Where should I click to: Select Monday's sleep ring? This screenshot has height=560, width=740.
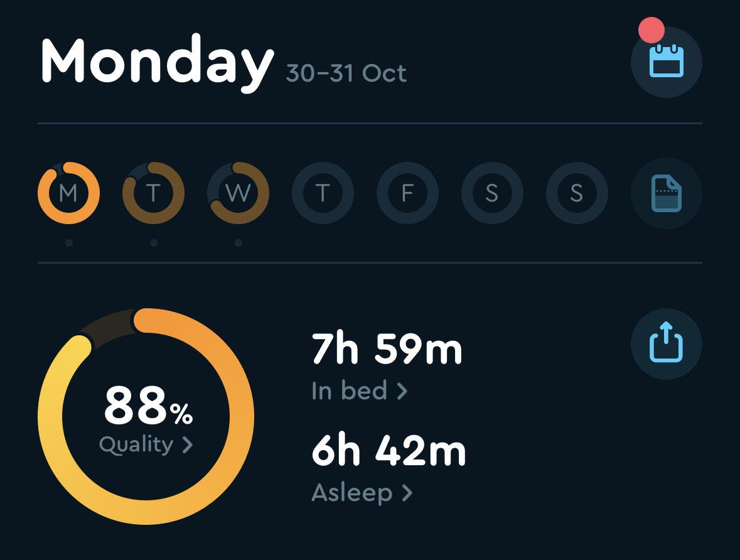click(68, 193)
